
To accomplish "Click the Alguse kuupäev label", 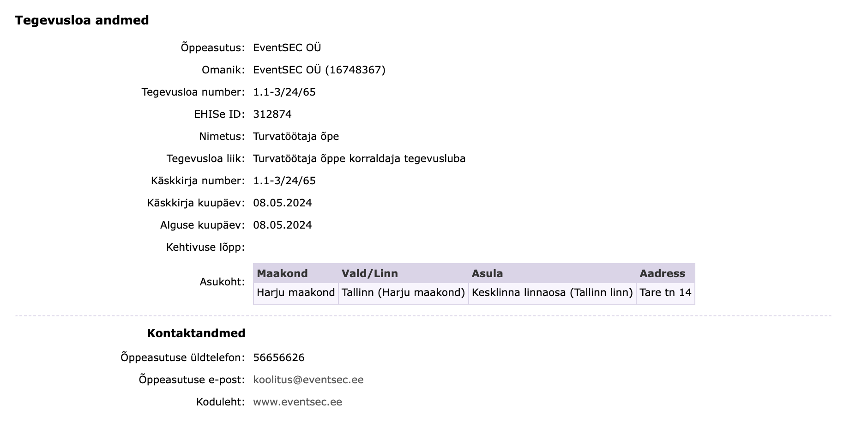I will point(203,225).
